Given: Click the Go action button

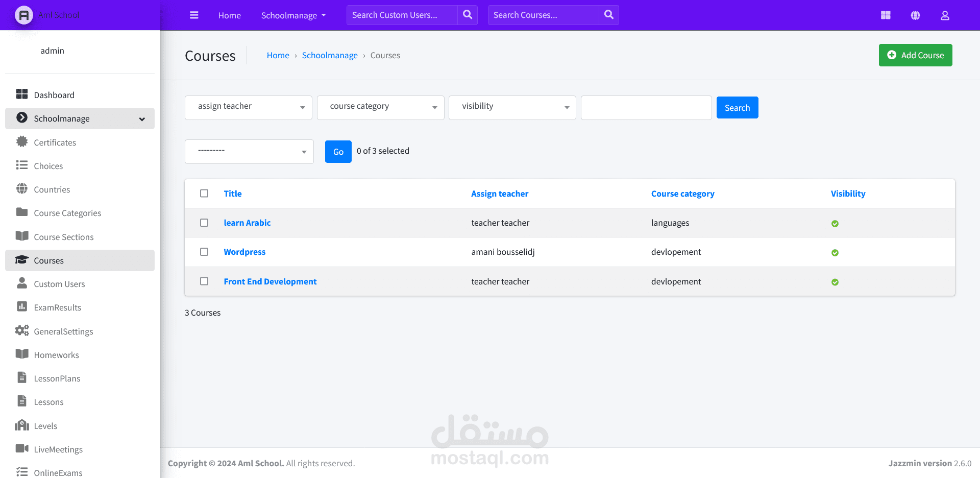Looking at the screenshot, I should [x=338, y=152].
